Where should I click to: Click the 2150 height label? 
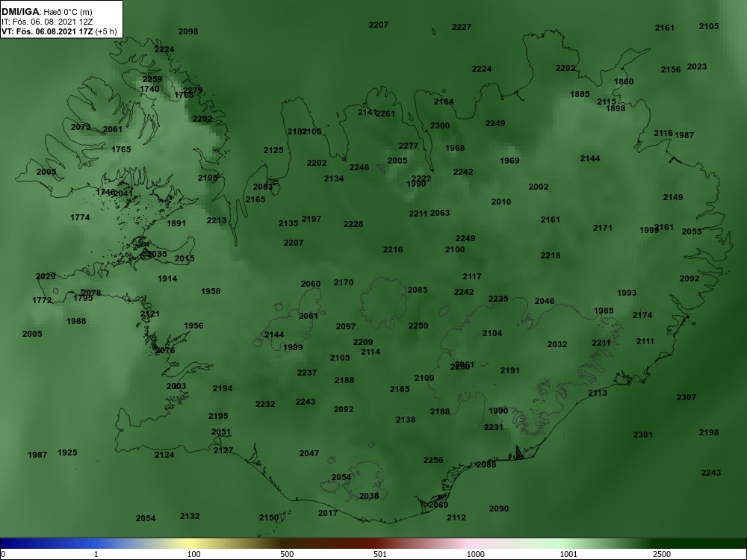tap(269, 517)
